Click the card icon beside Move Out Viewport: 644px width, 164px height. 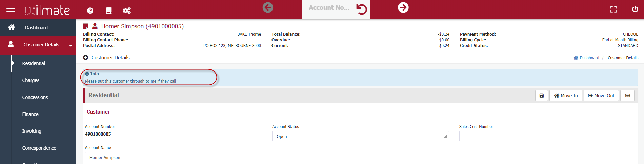click(x=627, y=96)
